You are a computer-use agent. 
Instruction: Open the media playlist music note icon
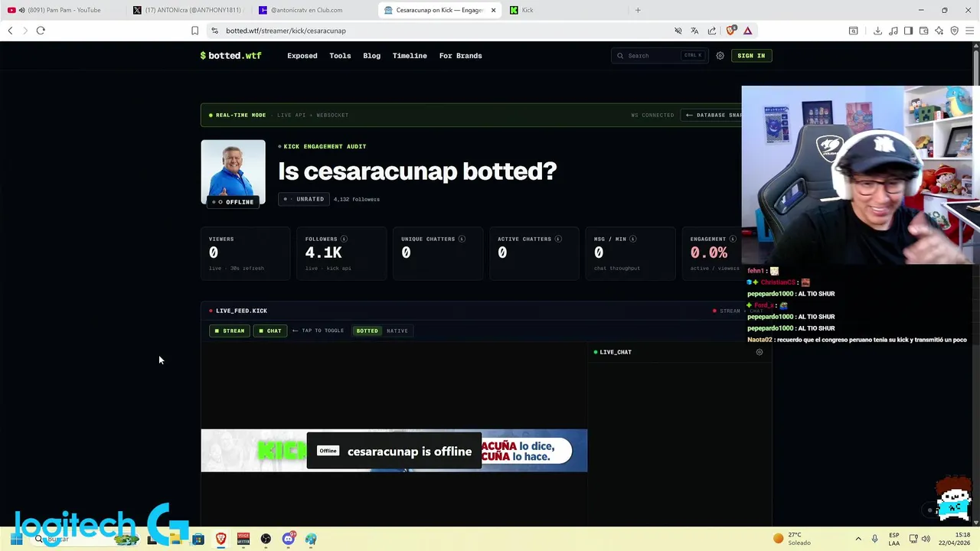point(893,31)
